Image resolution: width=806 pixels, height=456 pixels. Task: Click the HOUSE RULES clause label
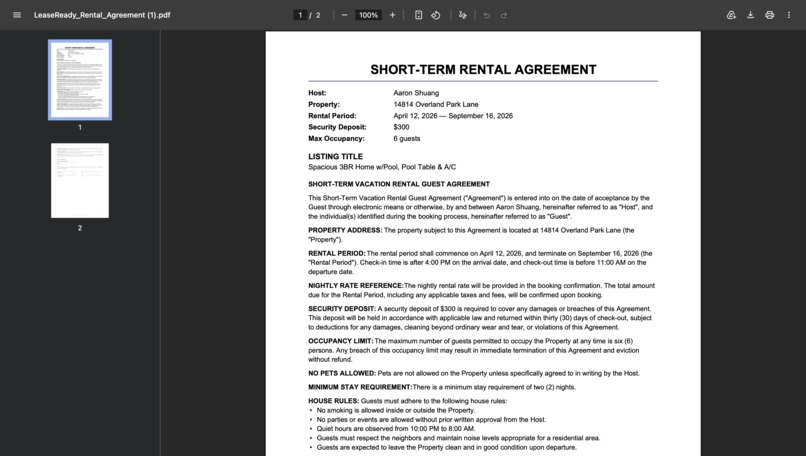click(334, 401)
